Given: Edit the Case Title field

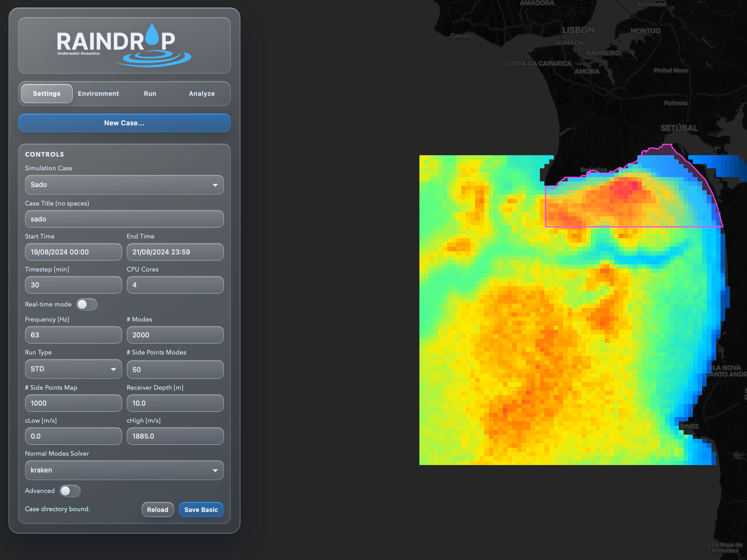Looking at the screenshot, I should point(124,219).
